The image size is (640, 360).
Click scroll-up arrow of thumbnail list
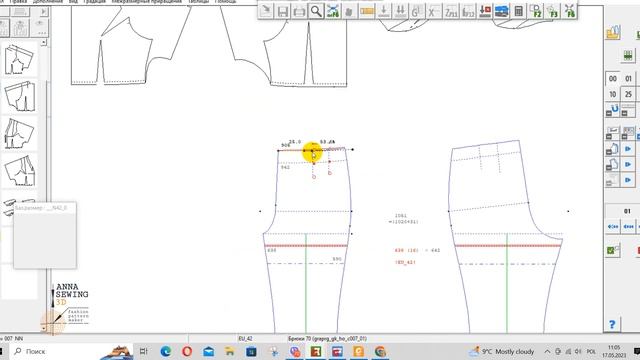pos(44,42)
